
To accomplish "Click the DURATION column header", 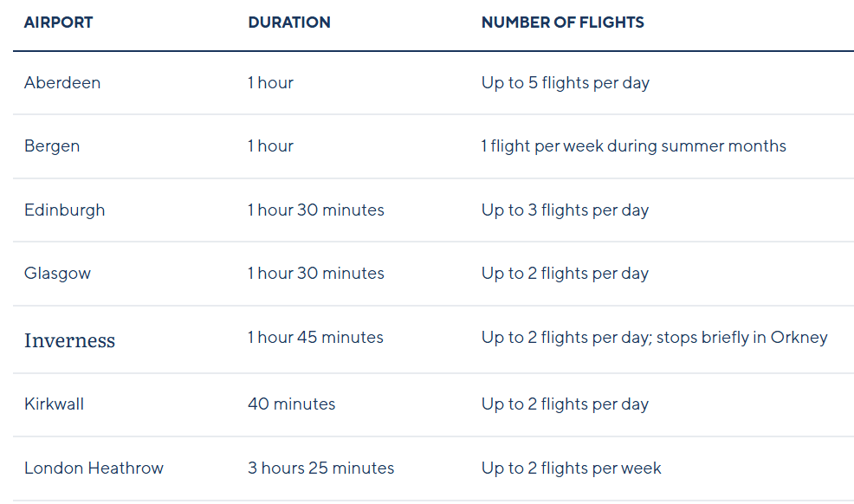I will pos(288,23).
